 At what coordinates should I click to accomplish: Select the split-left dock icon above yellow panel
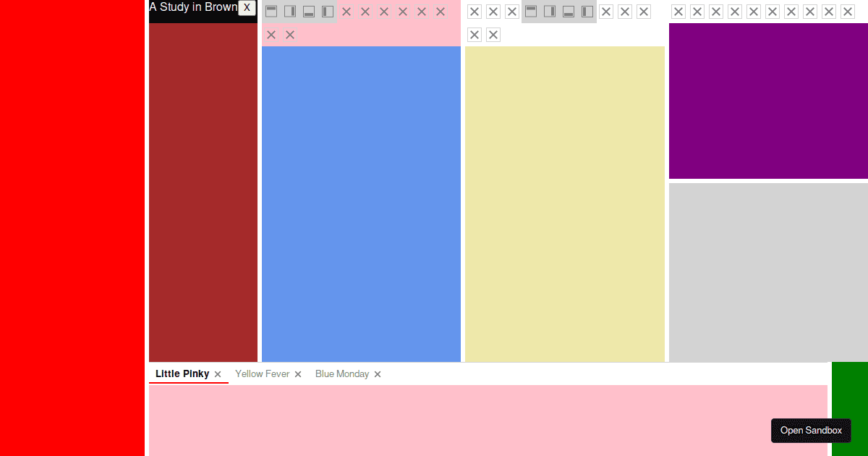587,12
